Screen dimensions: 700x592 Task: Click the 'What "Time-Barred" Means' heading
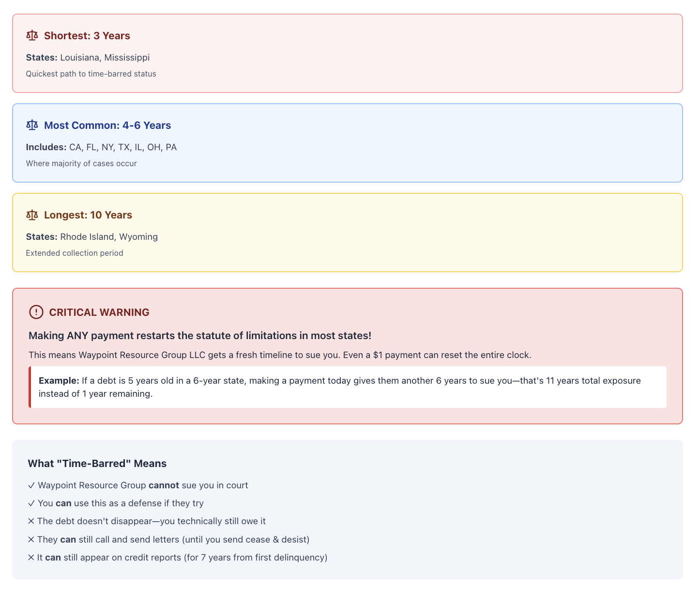pos(97,464)
